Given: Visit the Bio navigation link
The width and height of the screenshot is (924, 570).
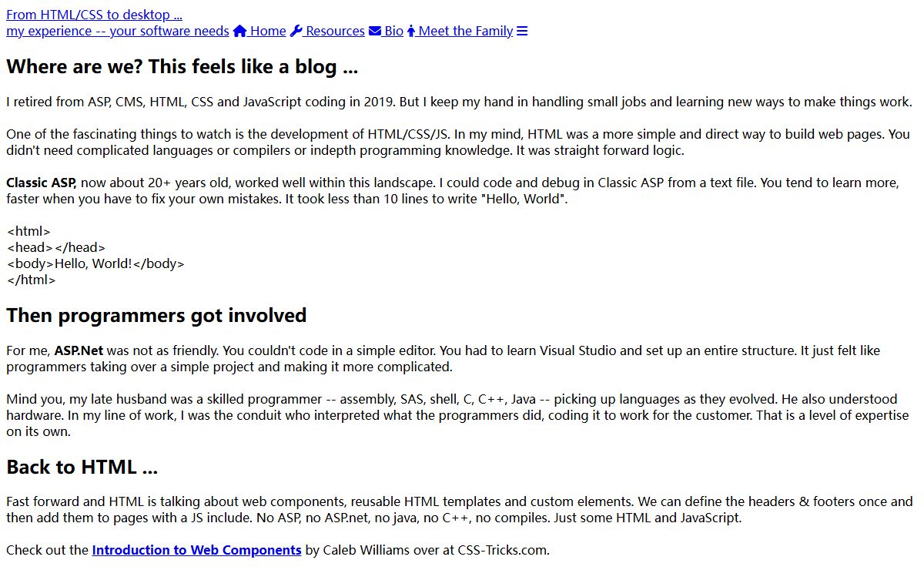Looking at the screenshot, I should click(394, 31).
